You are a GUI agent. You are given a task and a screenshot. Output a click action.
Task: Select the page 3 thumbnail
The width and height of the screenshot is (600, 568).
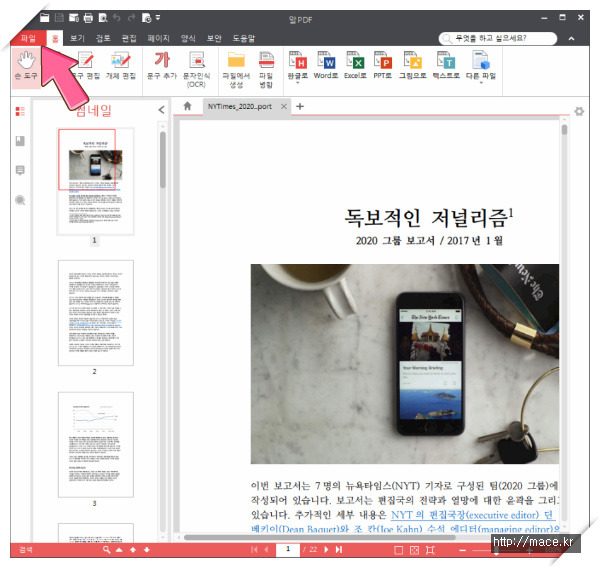point(96,444)
